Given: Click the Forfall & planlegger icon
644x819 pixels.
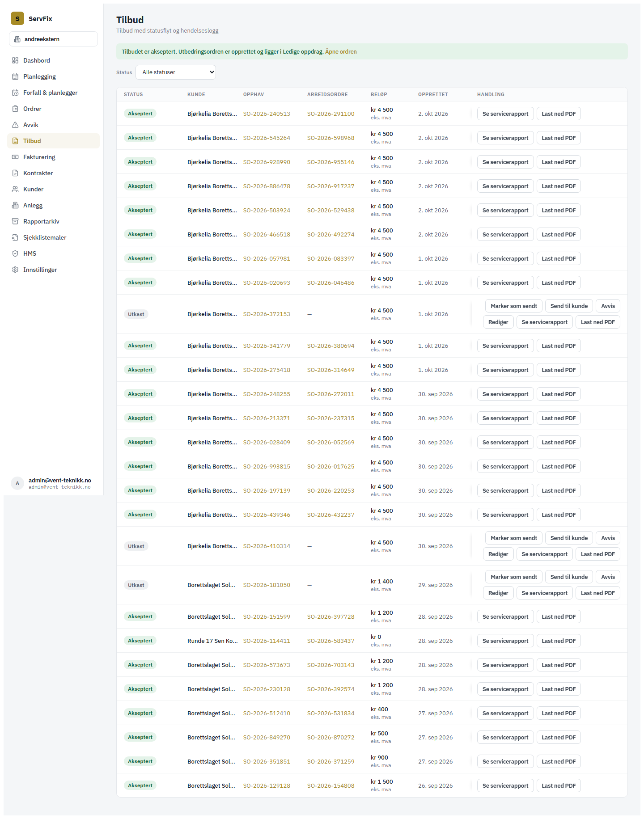Looking at the screenshot, I should click(15, 93).
